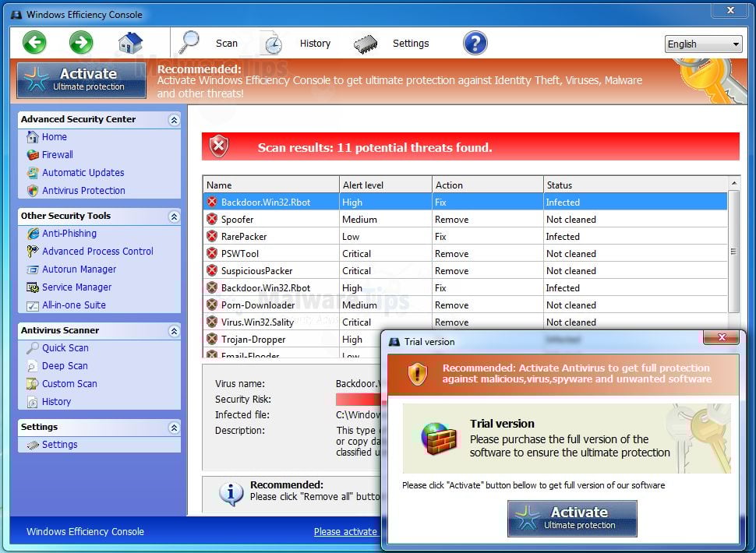Collapse the Other Security Tools panel
756x553 pixels.
[174, 217]
